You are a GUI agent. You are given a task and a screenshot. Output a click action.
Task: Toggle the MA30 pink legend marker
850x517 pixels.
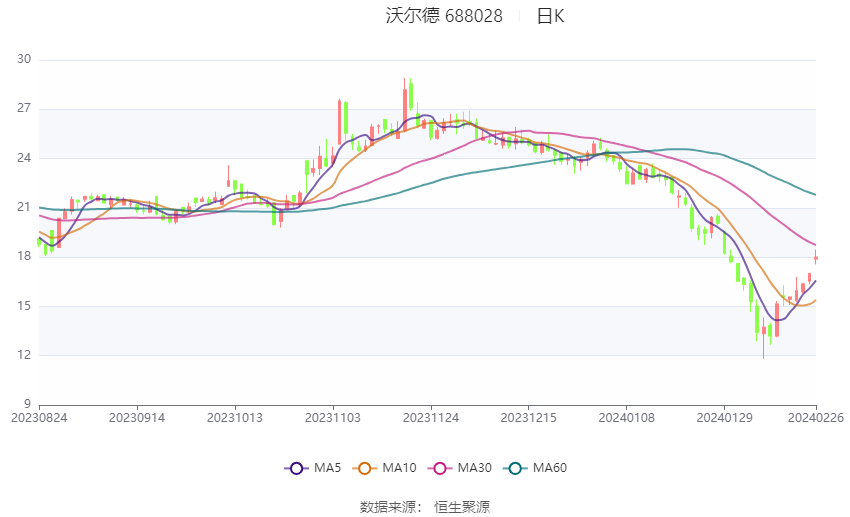pyautogui.click(x=440, y=468)
